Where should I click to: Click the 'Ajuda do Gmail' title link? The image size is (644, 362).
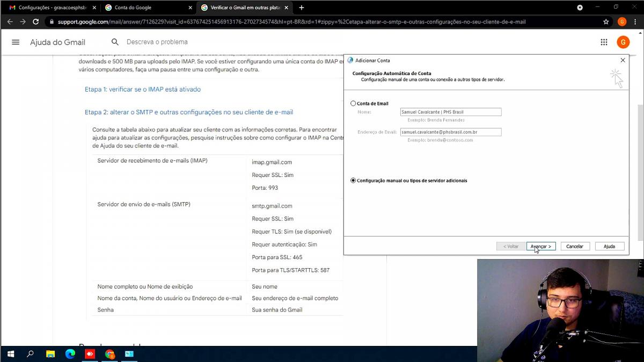point(57,42)
